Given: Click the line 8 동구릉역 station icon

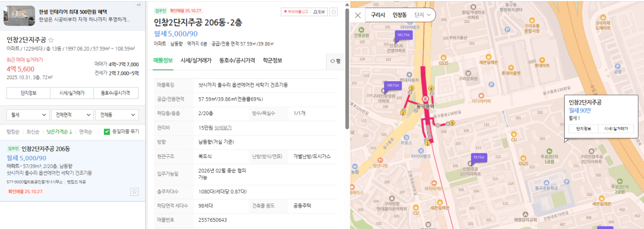Looking at the screenshot, I should coord(425,99).
